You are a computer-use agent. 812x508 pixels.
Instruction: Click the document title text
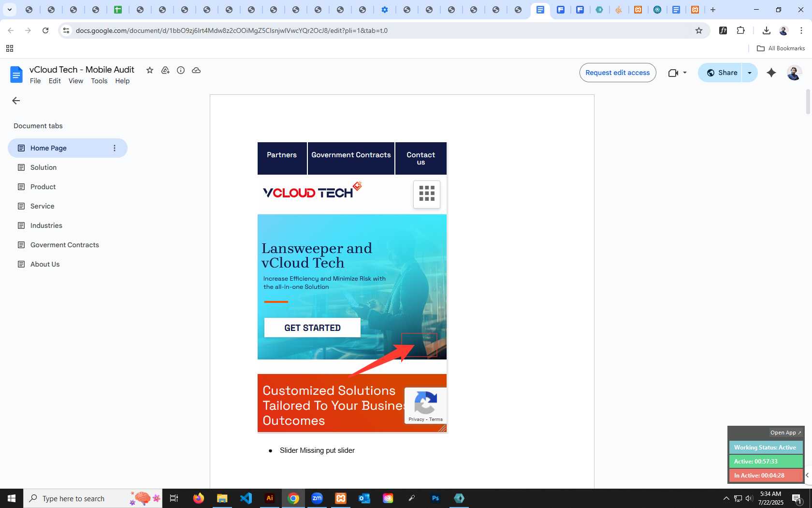(82, 70)
